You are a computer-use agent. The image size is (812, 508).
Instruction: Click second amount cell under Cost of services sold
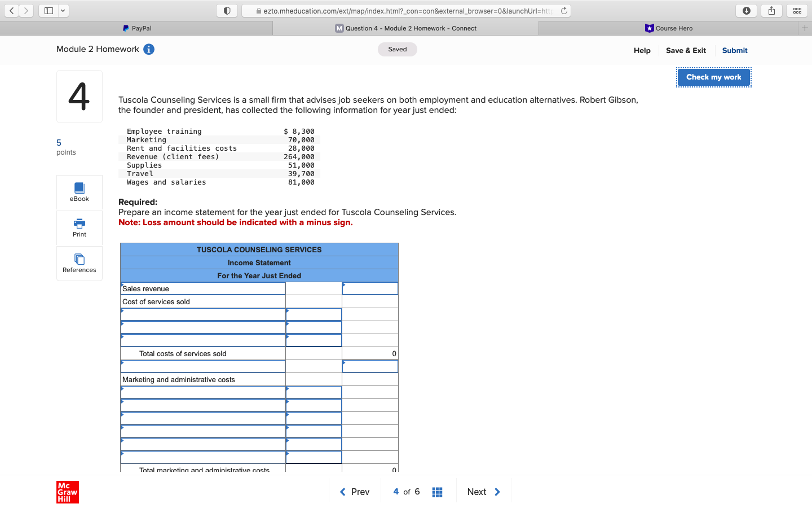click(x=314, y=327)
